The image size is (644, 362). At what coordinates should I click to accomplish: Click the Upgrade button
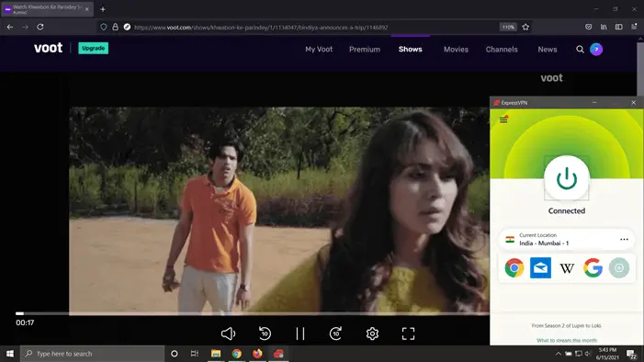pos(93,48)
